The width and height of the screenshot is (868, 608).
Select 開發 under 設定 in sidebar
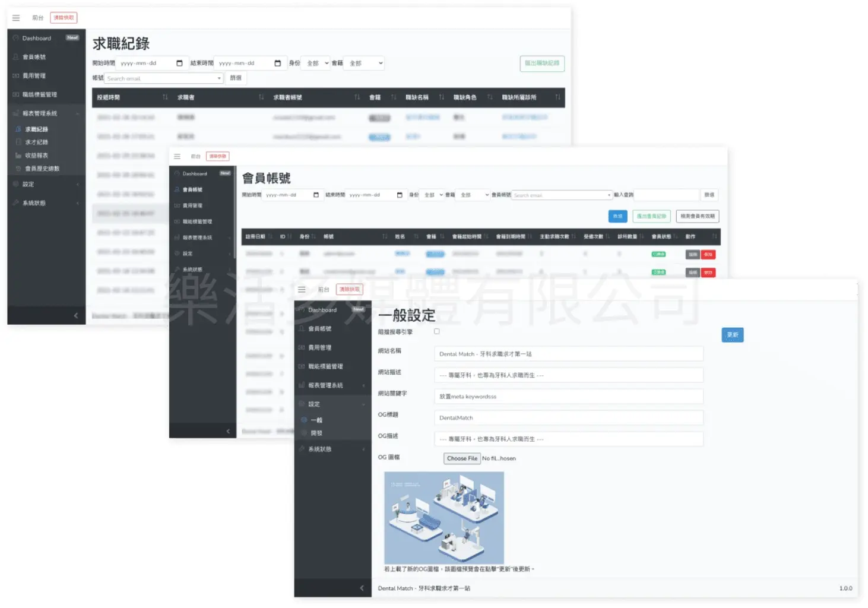coord(316,433)
